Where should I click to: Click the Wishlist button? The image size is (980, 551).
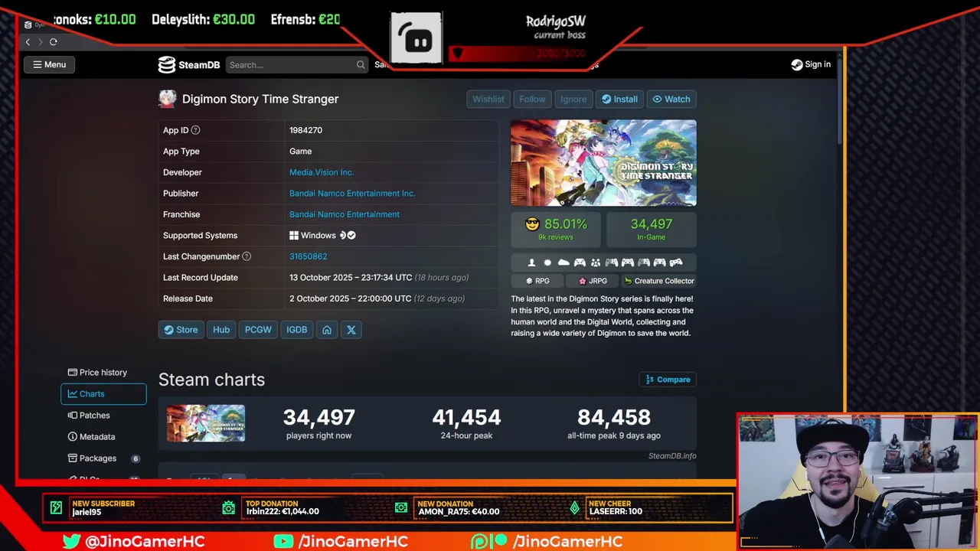coord(488,99)
